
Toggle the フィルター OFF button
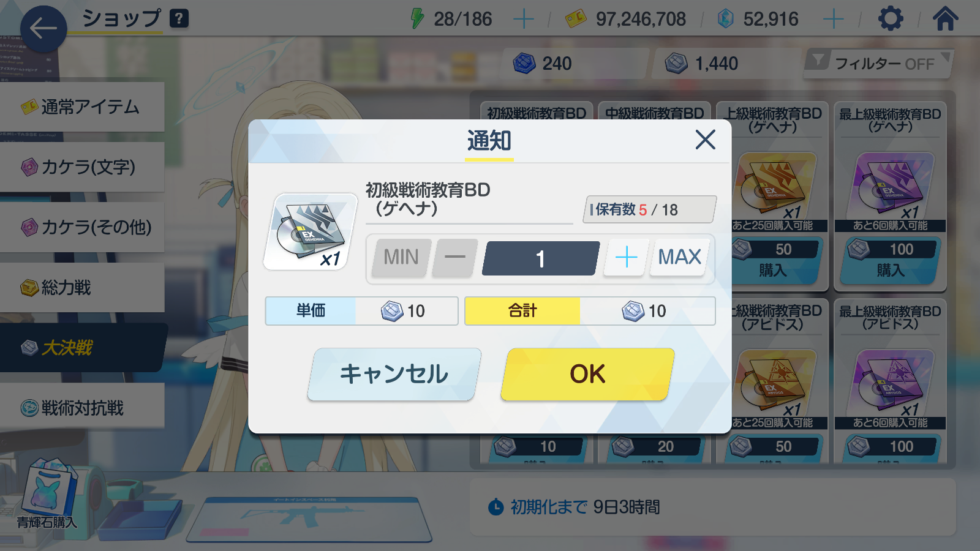click(x=878, y=63)
